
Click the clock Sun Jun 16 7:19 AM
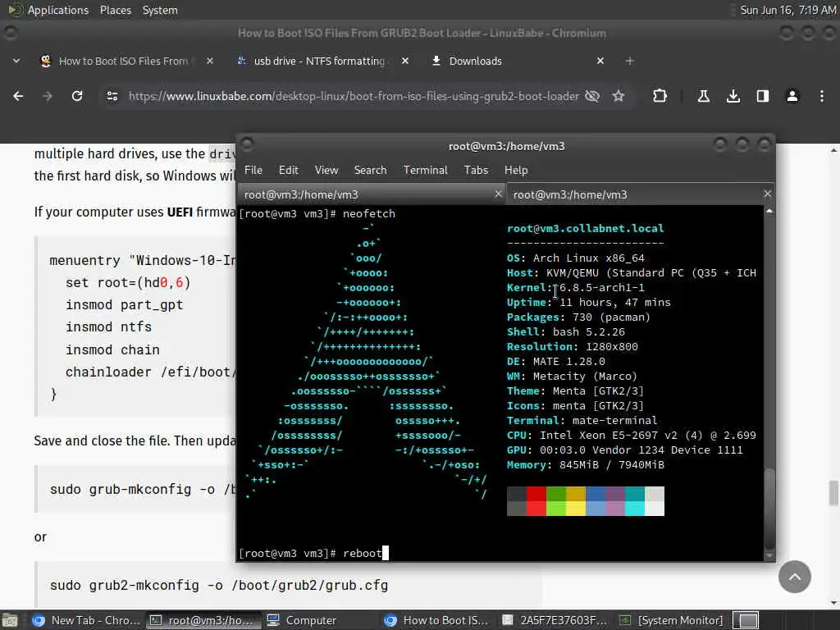[788, 10]
